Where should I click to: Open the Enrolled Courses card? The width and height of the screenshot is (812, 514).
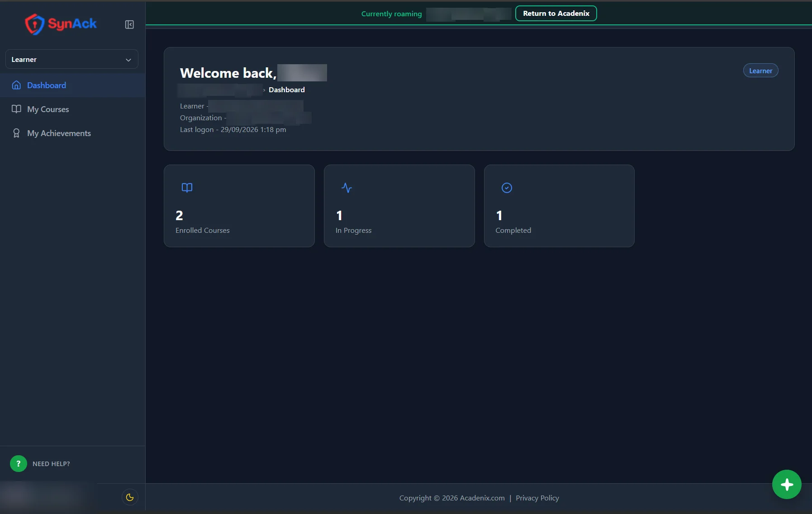pyautogui.click(x=239, y=206)
